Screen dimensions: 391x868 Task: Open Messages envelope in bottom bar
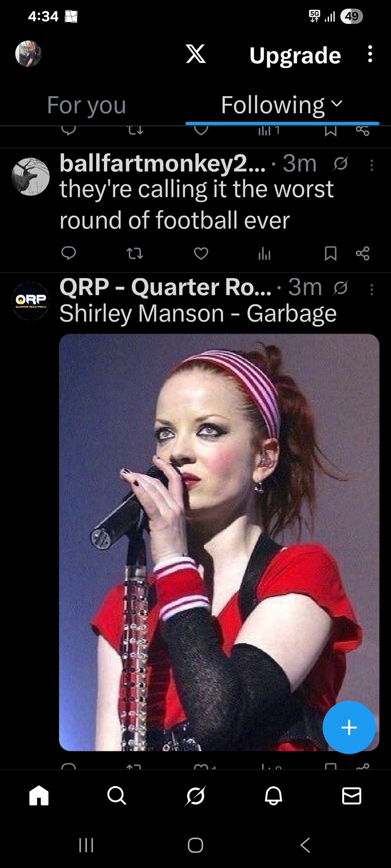352,796
